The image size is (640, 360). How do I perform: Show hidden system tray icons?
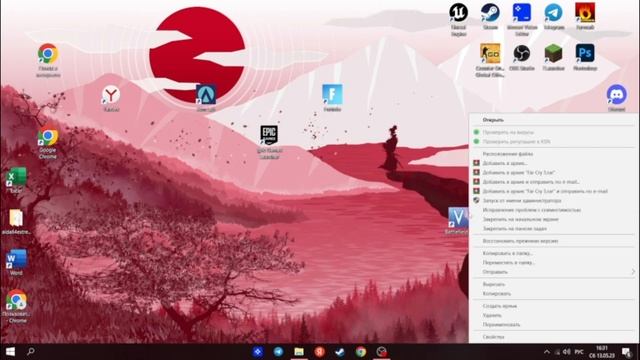point(547,351)
